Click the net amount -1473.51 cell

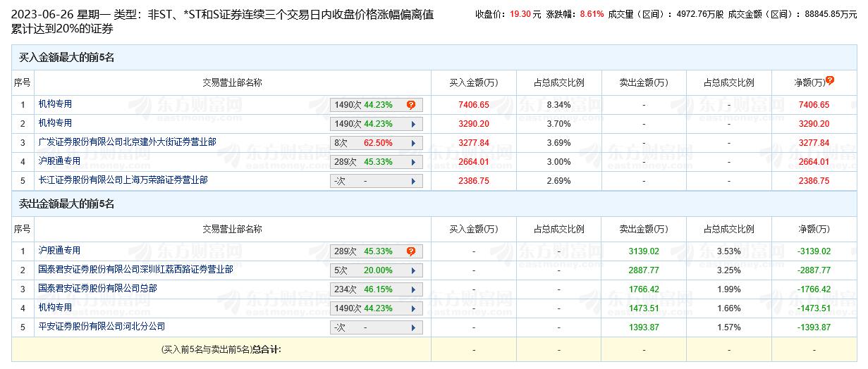814,308
